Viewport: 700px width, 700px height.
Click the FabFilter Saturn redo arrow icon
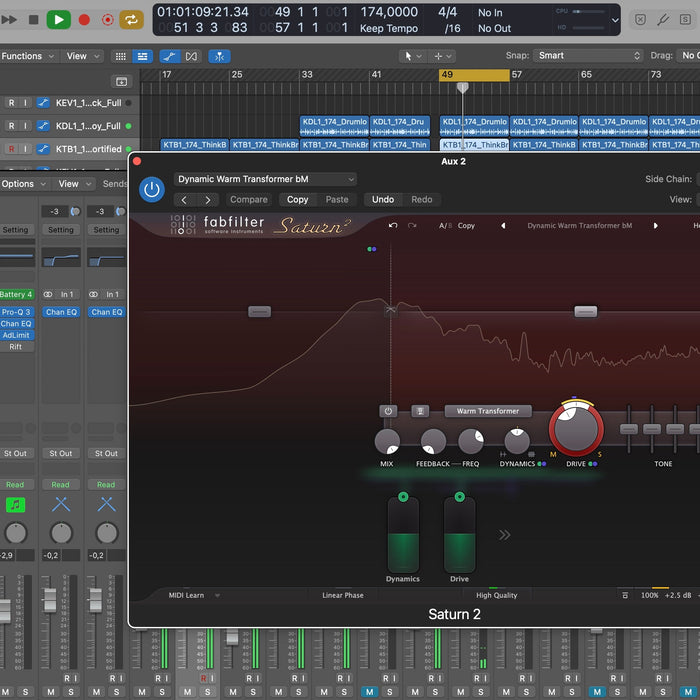point(412,225)
